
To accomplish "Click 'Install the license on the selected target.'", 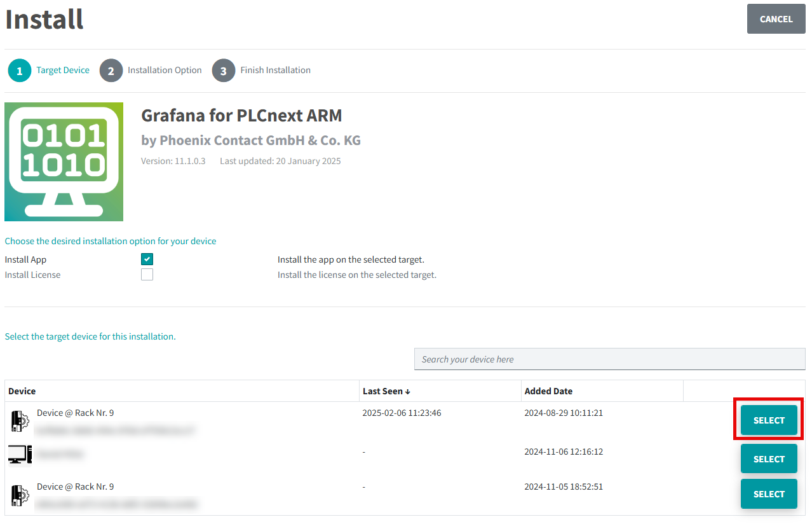I will [x=357, y=275].
